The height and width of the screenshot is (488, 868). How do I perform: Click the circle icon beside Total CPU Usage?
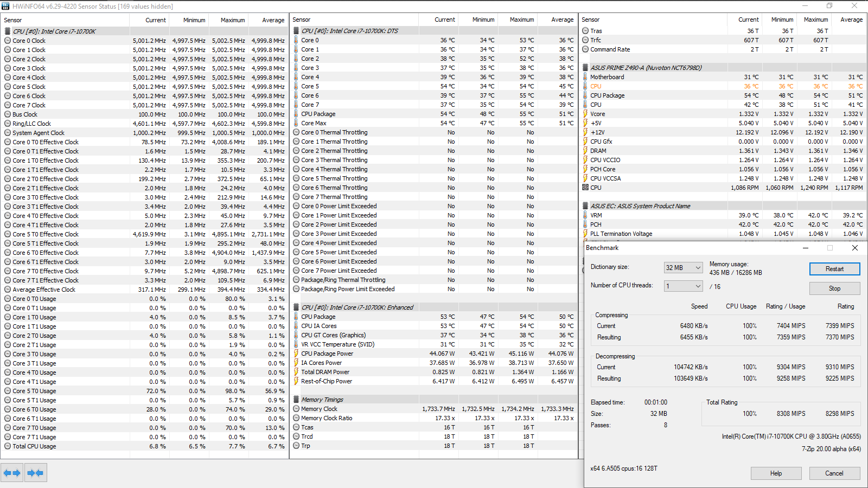coord(8,446)
